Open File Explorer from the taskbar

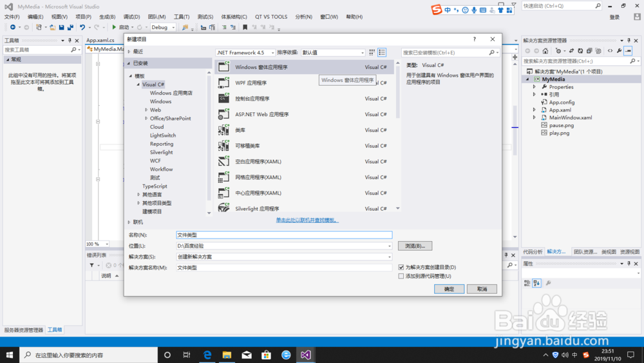point(227,355)
